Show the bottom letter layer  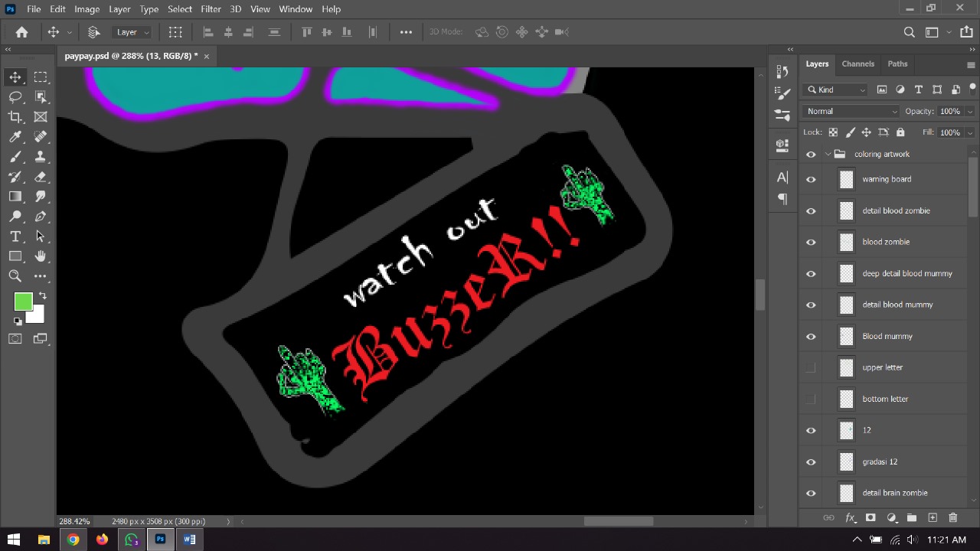tap(811, 399)
